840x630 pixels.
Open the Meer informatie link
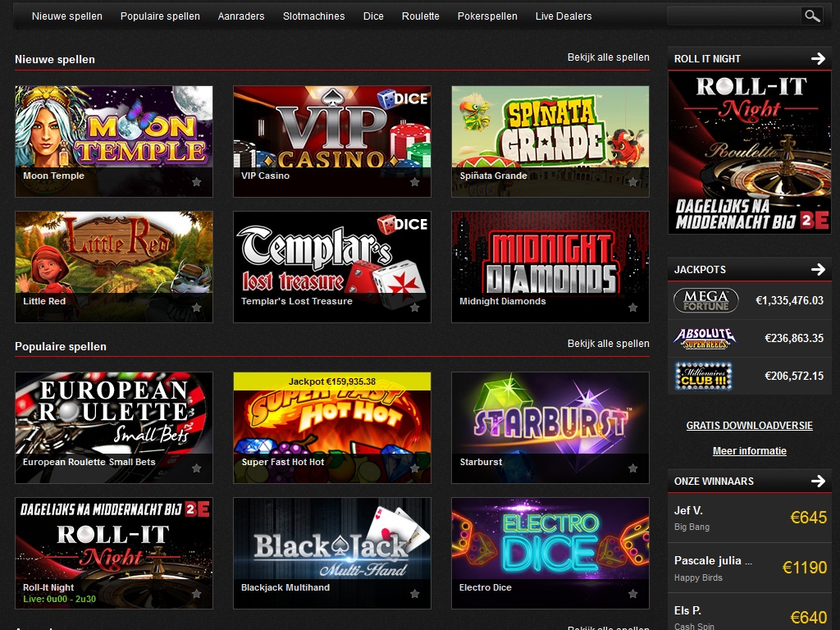pos(749,451)
